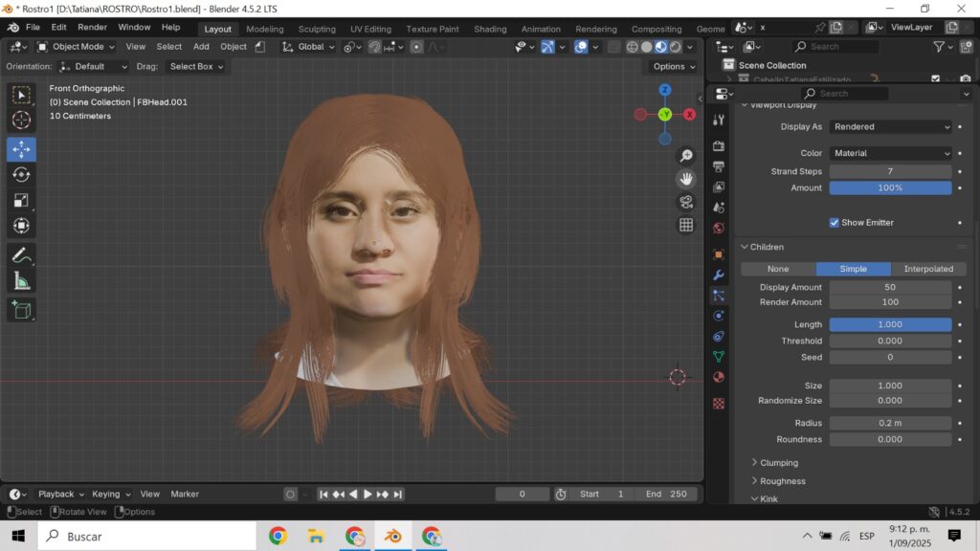Click the zoom magnifier viewport gizmo
980x551 pixels.
[686, 156]
